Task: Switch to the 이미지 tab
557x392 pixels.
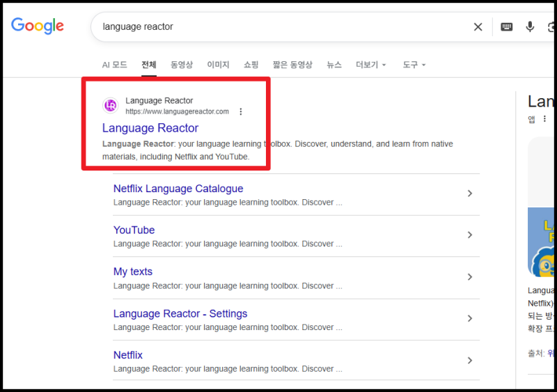Action: [218, 65]
